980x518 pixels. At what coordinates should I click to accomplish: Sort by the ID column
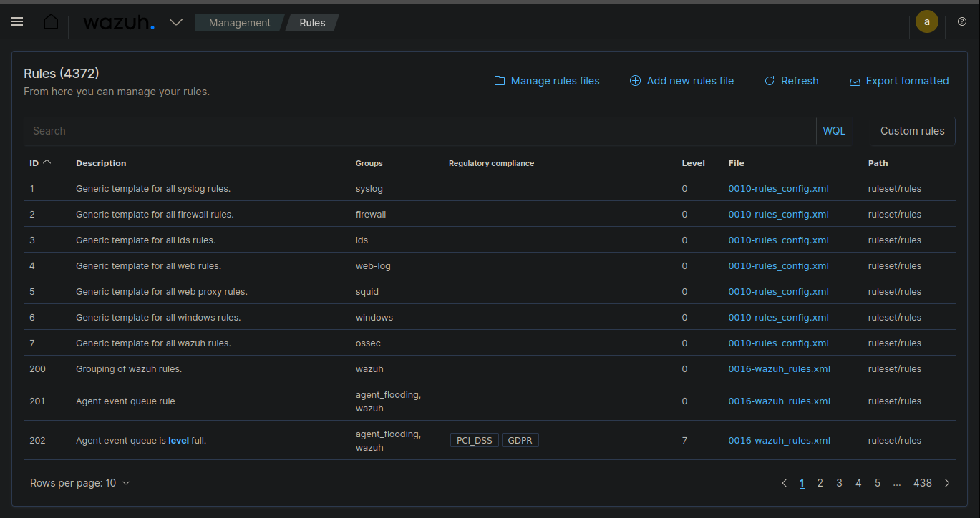40,163
